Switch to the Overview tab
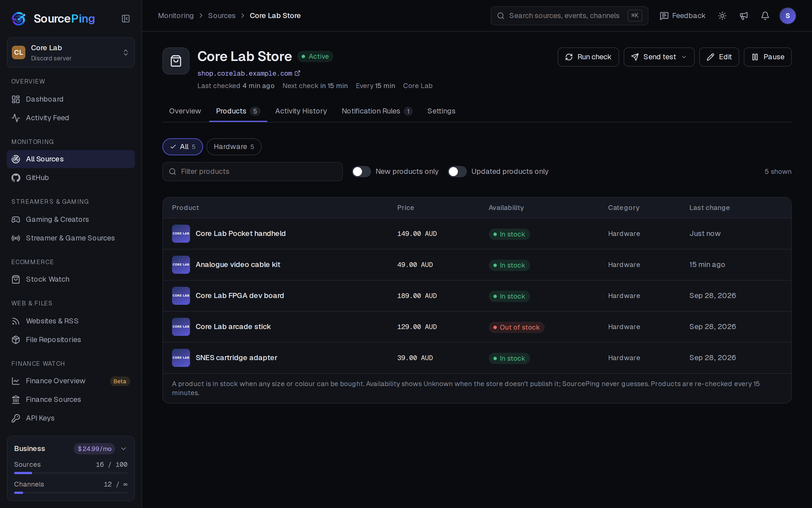 [x=185, y=111]
